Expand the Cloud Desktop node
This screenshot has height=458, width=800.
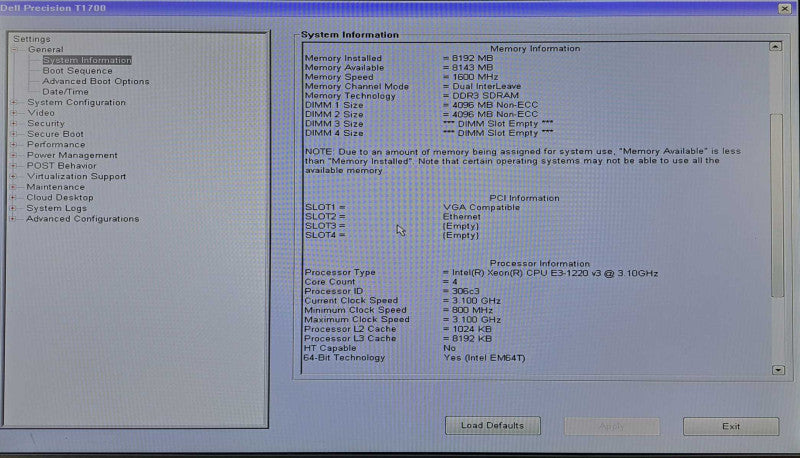click(14, 197)
